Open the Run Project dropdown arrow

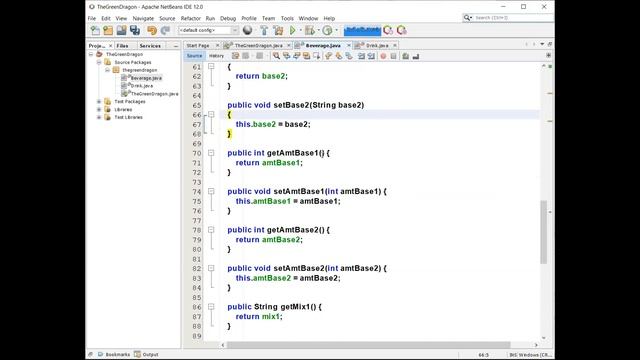pos(300,30)
